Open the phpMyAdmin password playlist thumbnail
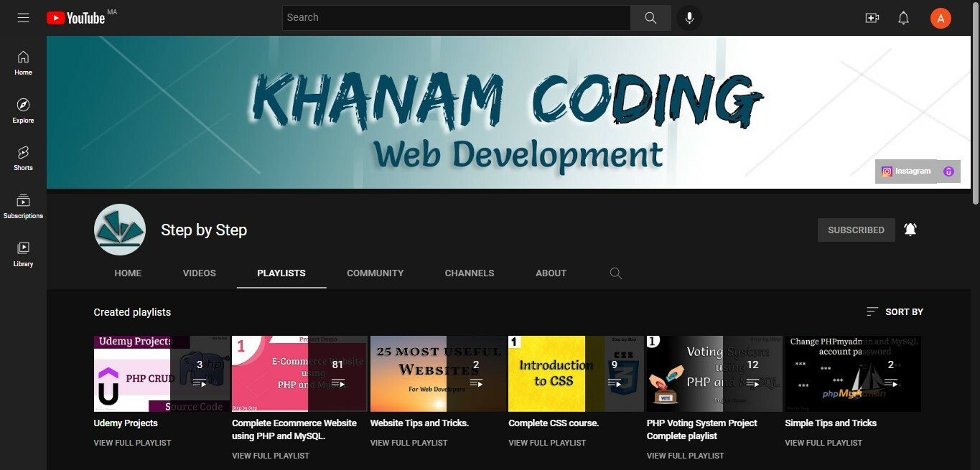 [x=853, y=374]
